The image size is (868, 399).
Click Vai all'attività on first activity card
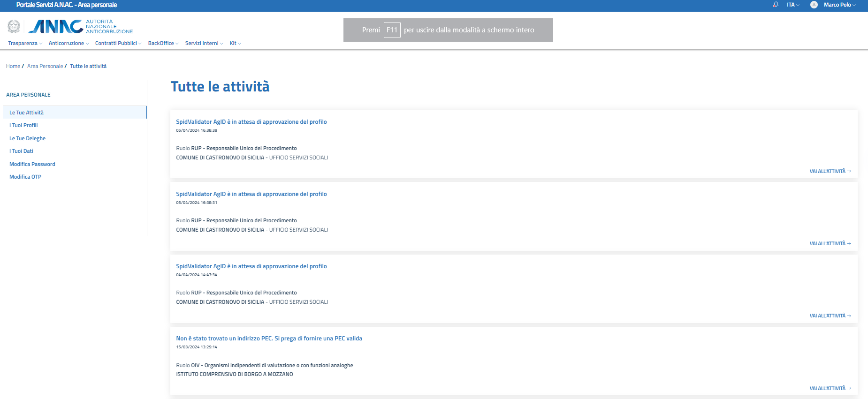click(830, 171)
